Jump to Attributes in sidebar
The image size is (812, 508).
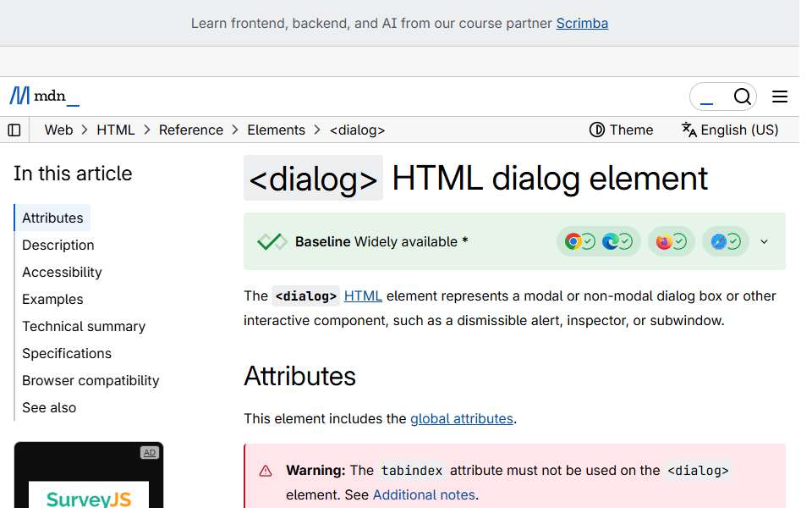pos(52,218)
